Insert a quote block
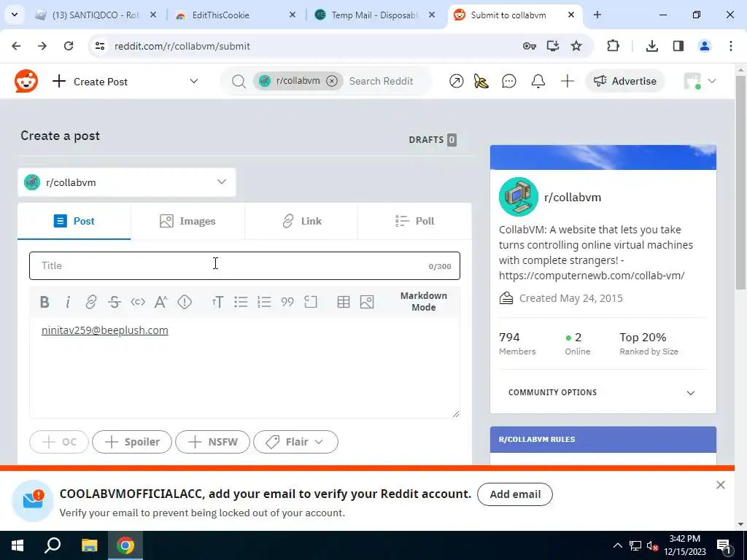747x560 pixels. 287,302
